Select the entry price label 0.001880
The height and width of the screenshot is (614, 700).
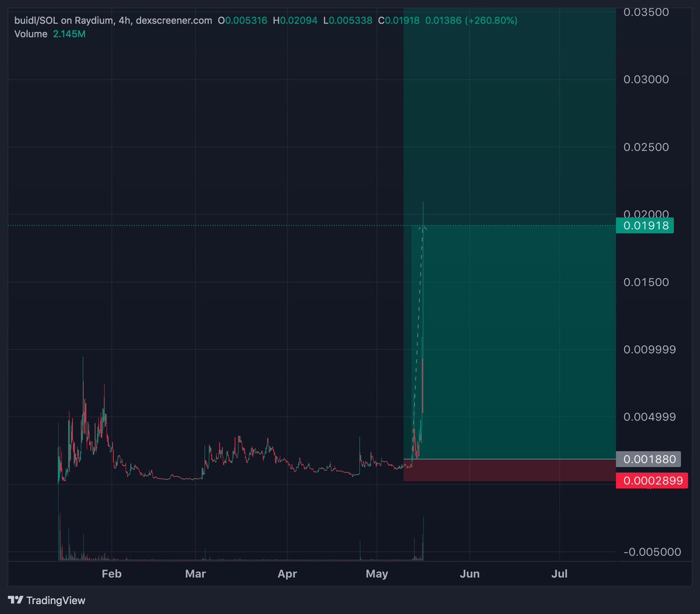tap(649, 459)
